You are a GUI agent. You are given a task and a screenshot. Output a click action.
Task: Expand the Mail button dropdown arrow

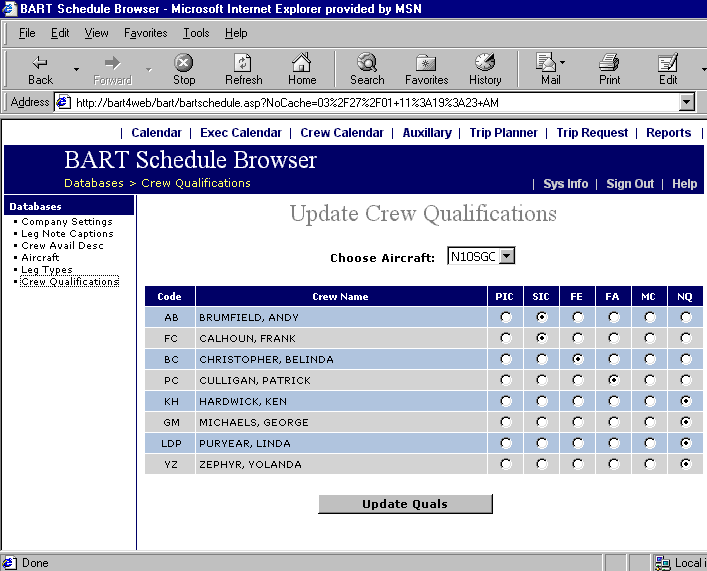pos(562,63)
